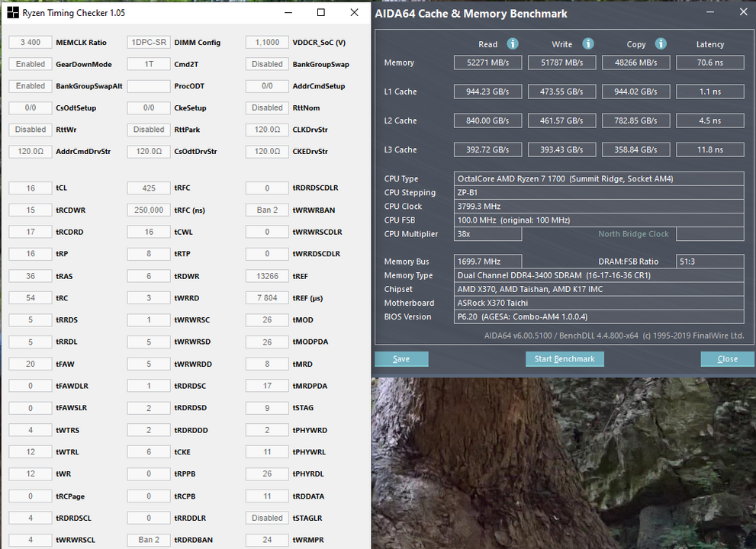Click the empty ProcODT field
Image resolution: width=756 pixels, height=549 pixels.
149,86
